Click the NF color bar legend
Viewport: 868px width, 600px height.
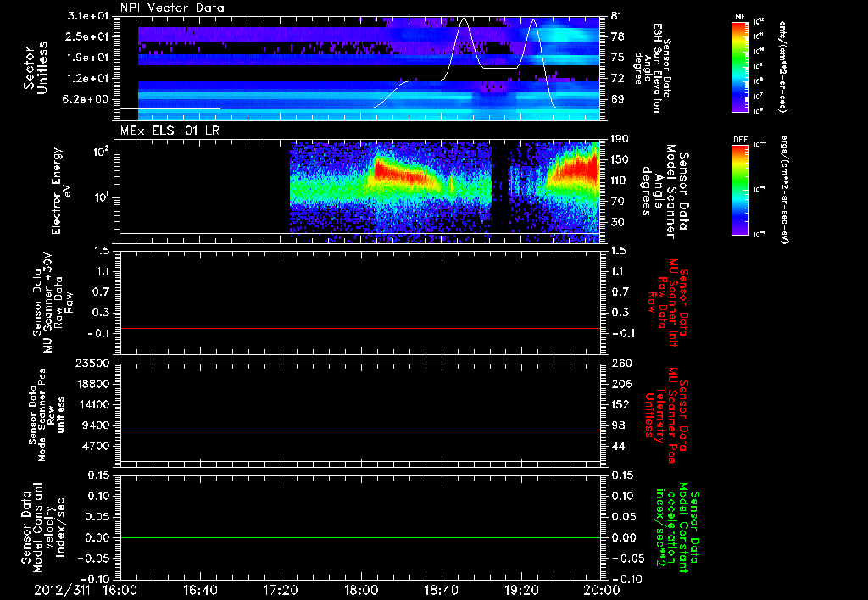tap(741, 66)
